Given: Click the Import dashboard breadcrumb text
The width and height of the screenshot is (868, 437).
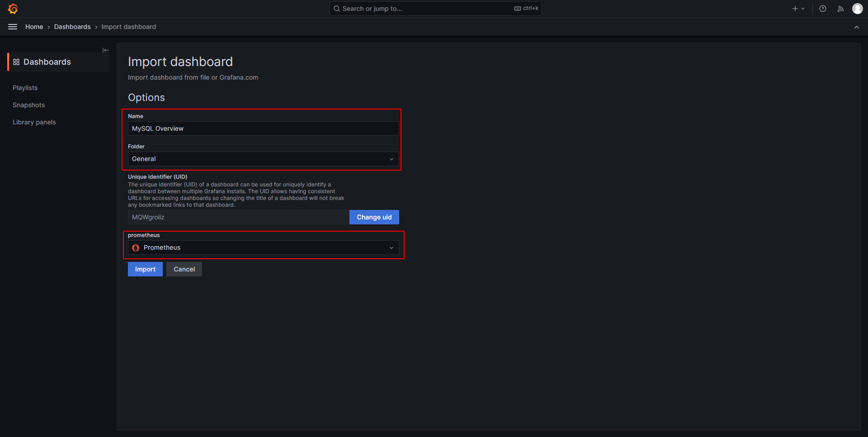Looking at the screenshot, I should click(x=129, y=27).
